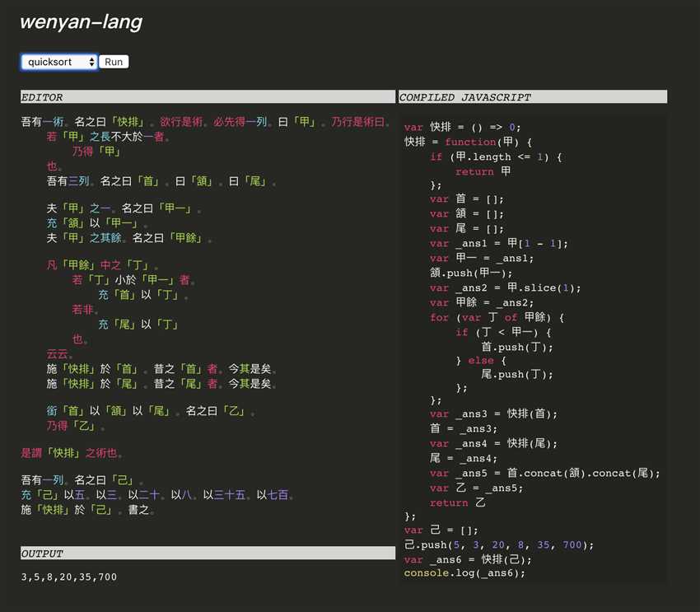This screenshot has width=700, height=612.
Task: Click the JavaScript line } else {
Action: pyautogui.click(x=480, y=361)
